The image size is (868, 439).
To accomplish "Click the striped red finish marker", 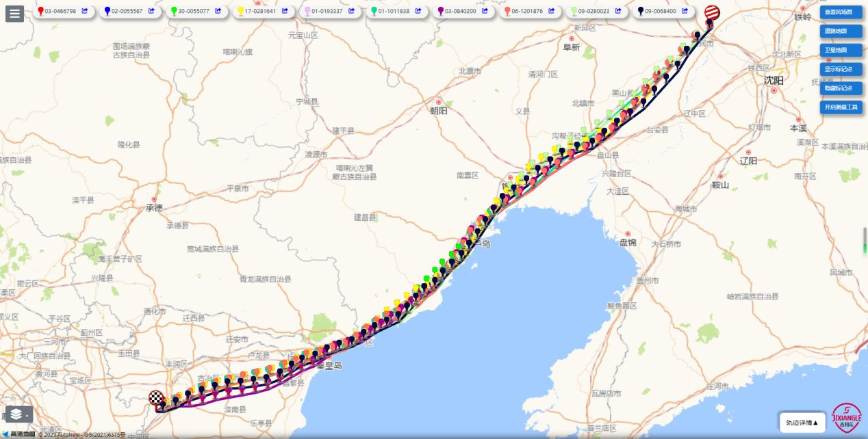I will pos(712,13).
